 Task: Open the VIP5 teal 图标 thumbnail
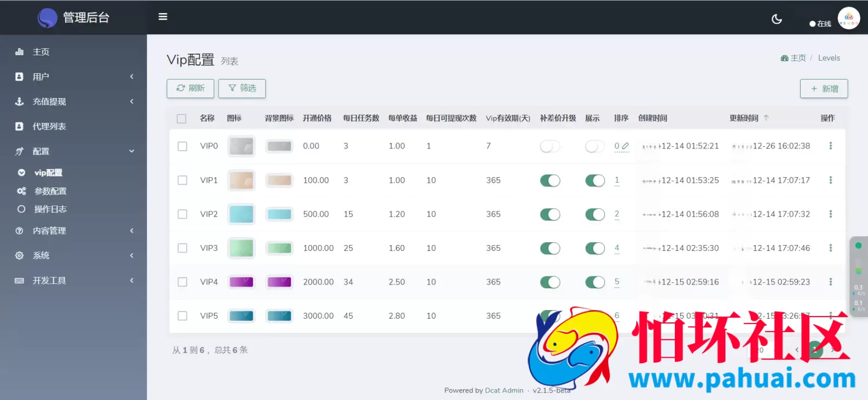(x=241, y=315)
